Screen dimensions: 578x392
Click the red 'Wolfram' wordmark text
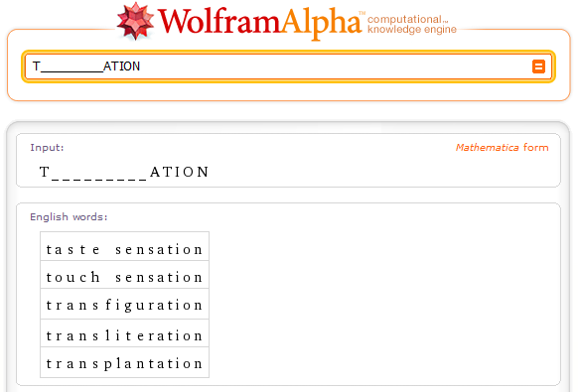219,22
